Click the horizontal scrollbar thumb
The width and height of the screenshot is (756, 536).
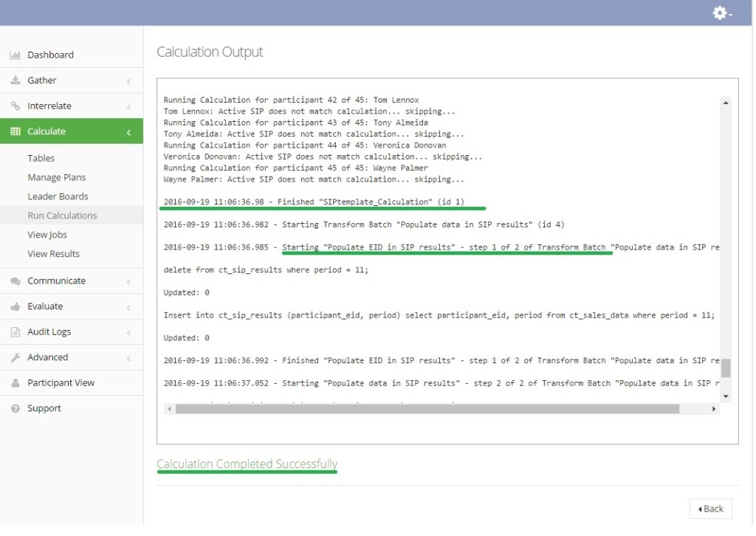point(427,409)
